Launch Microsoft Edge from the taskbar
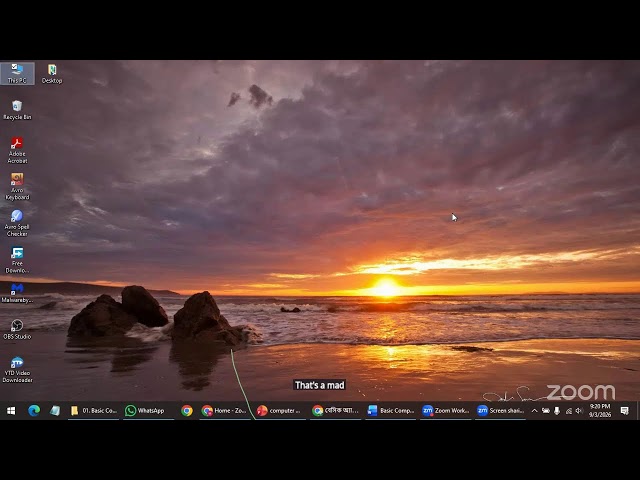The width and height of the screenshot is (640, 480). coord(33,411)
